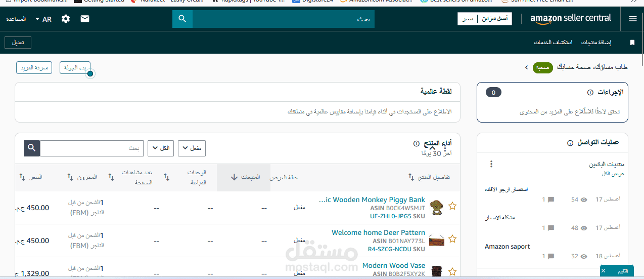Open forum post استفسار ارجو الافاده
Screen dimensions: 644x279
point(506,189)
